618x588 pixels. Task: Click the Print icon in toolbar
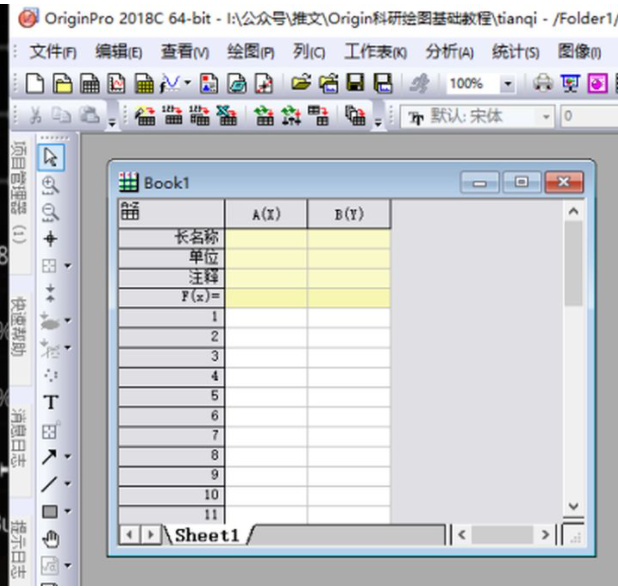(543, 83)
